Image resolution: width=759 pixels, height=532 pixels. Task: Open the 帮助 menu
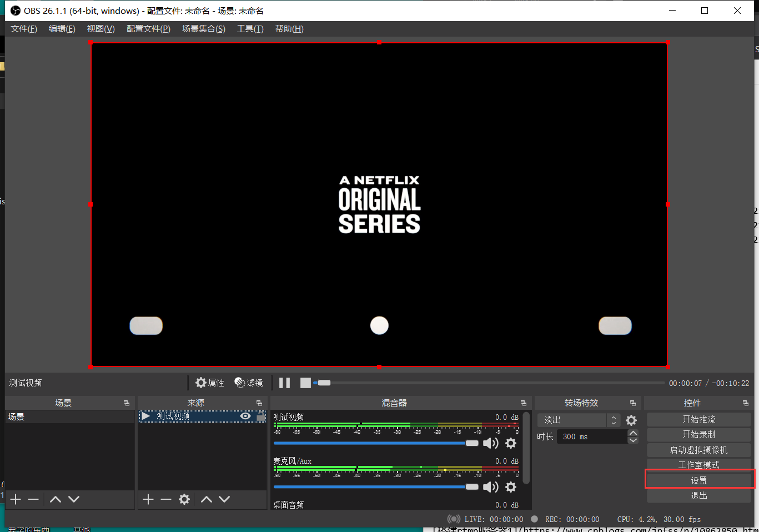tap(289, 29)
